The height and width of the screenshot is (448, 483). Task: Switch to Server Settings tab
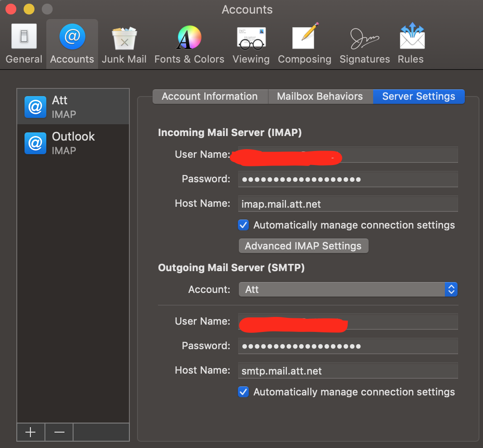click(419, 97)
